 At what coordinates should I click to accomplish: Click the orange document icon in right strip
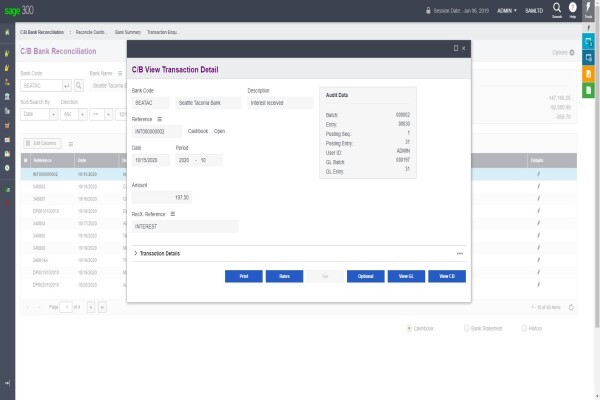(x=588, y=74)
